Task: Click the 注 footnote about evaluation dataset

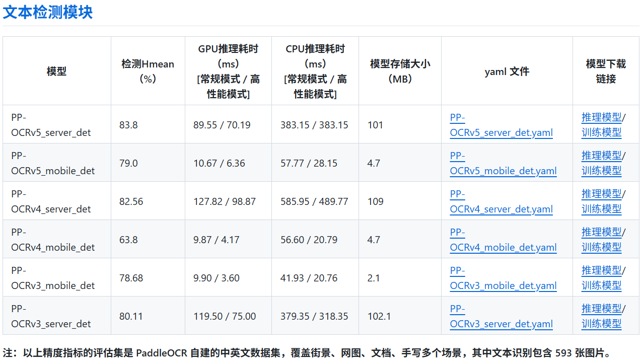Action: (307, 353)
